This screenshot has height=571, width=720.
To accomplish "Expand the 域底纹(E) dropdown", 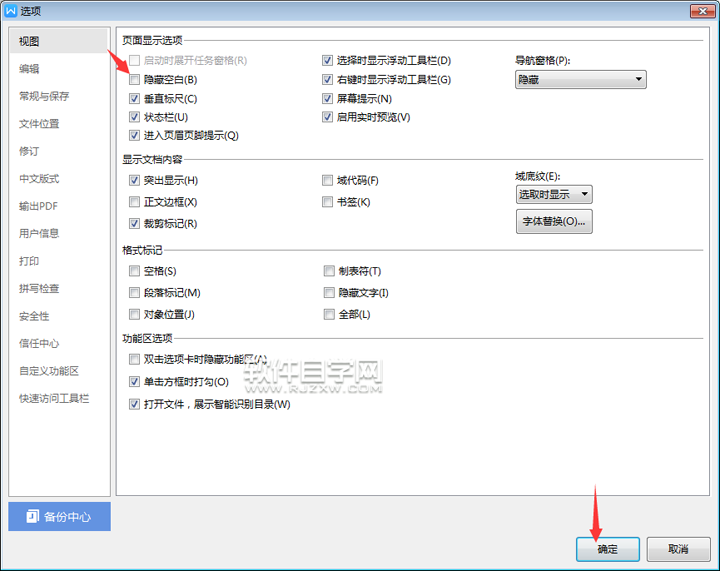I will click(x=554, y=194).
